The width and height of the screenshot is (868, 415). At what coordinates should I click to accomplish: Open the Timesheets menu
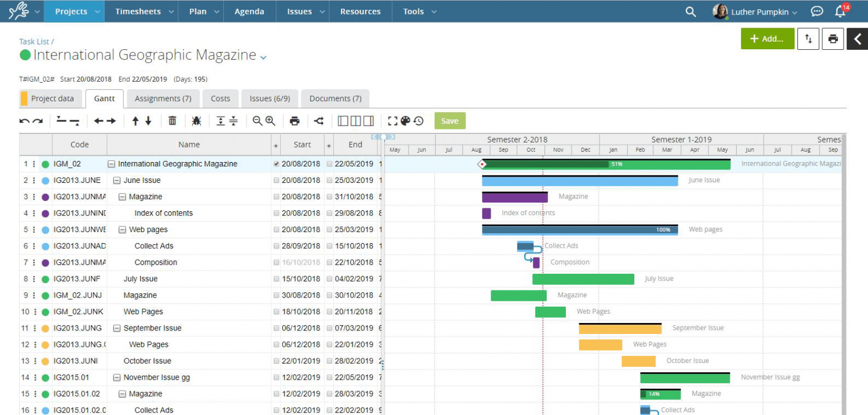click(137, 11)
